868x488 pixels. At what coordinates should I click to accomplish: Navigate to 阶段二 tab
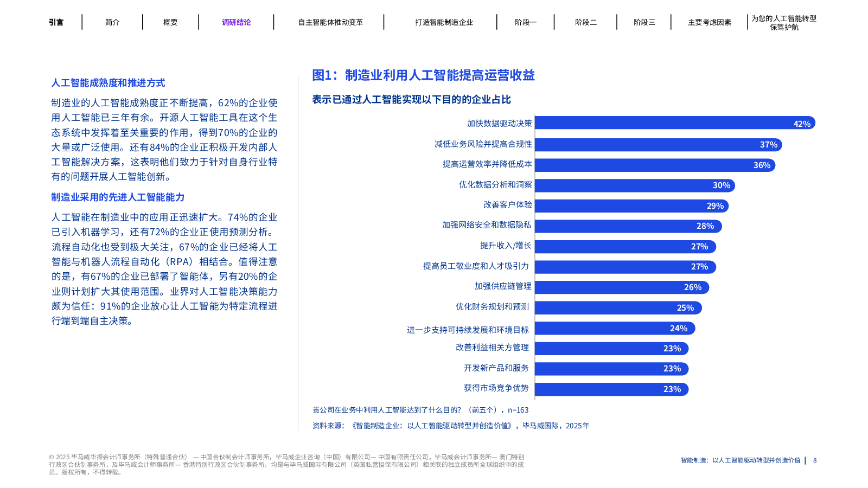coord(585,22)
